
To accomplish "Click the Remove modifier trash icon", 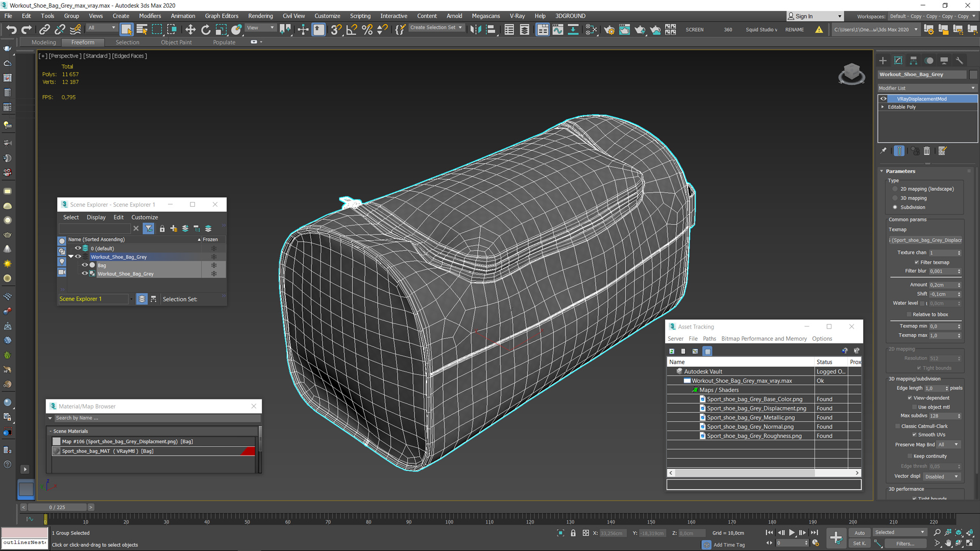I will click(927, 151).
